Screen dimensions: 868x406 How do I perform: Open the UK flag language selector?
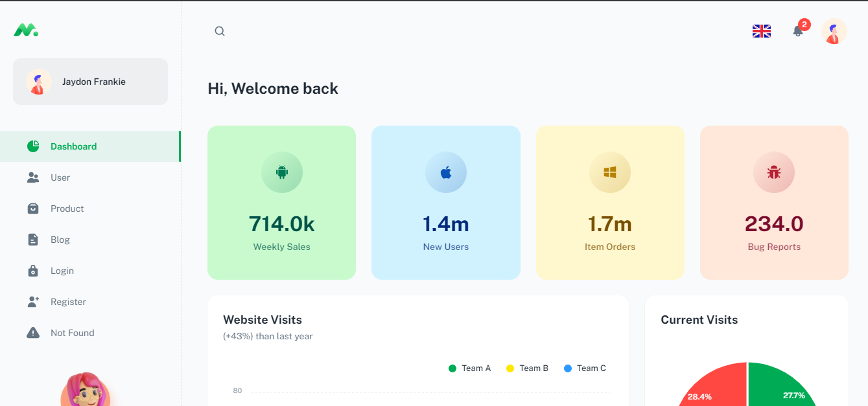click(x=761, y=31)
